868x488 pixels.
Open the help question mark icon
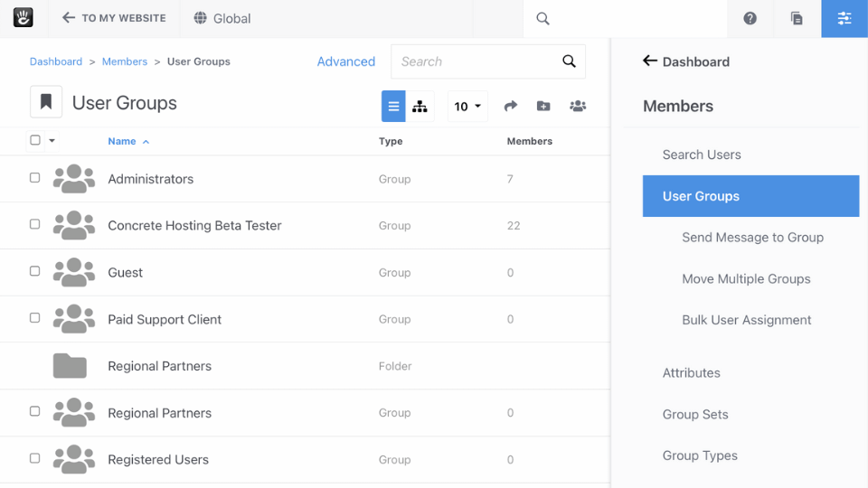click(750, 18)
